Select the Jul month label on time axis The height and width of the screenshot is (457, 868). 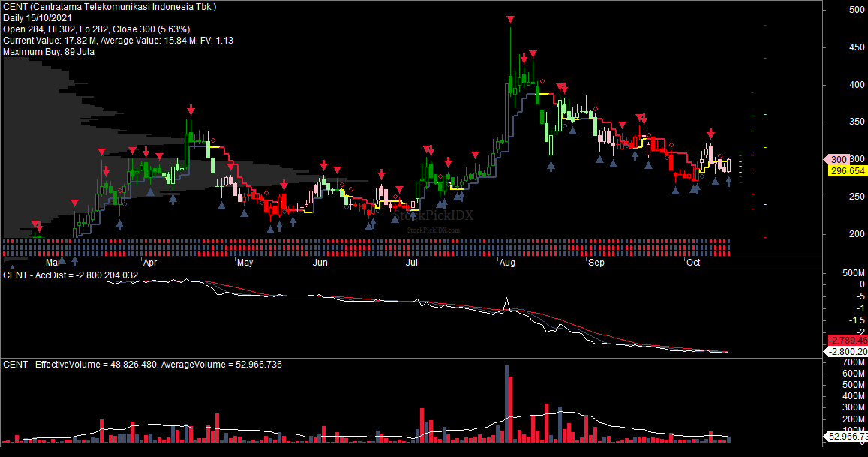pyautogui.click(x=411, y=263)
